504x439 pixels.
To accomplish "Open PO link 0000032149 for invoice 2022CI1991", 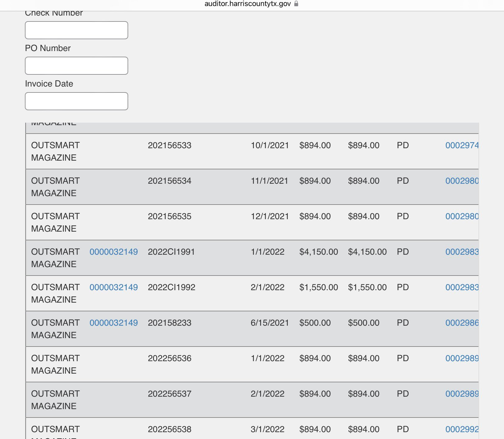I will coord(114,252).
